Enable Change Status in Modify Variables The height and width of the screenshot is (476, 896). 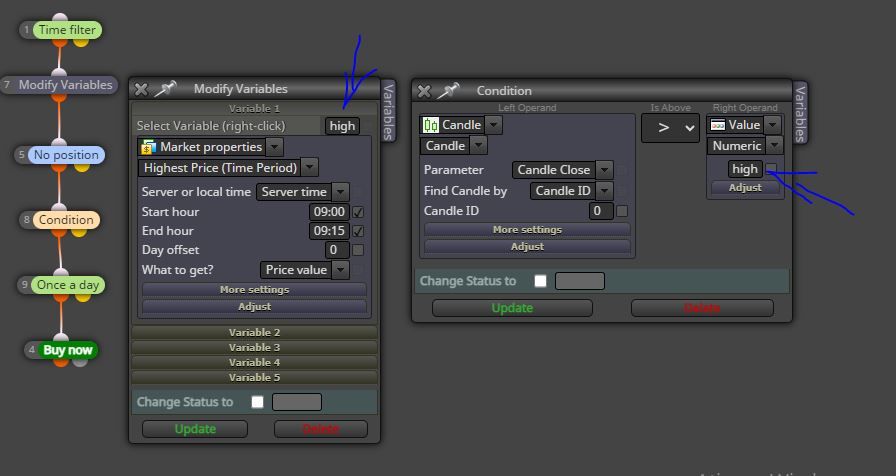(257, 402)
